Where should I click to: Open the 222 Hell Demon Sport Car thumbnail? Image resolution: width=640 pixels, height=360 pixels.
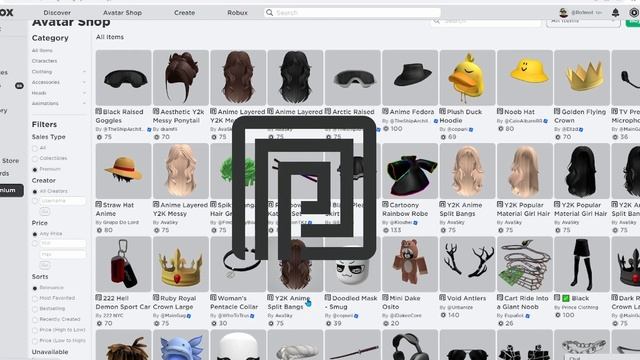(123, 264)
